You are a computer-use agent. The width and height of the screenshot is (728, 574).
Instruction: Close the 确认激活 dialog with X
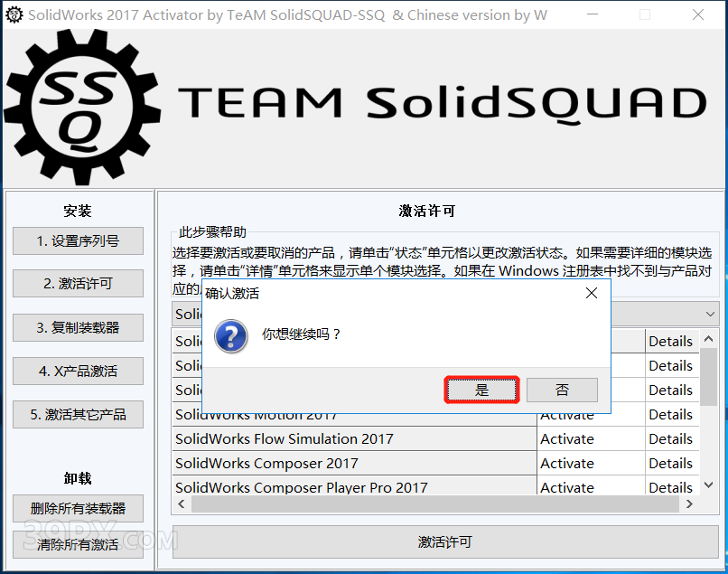(x=591, y=293)
